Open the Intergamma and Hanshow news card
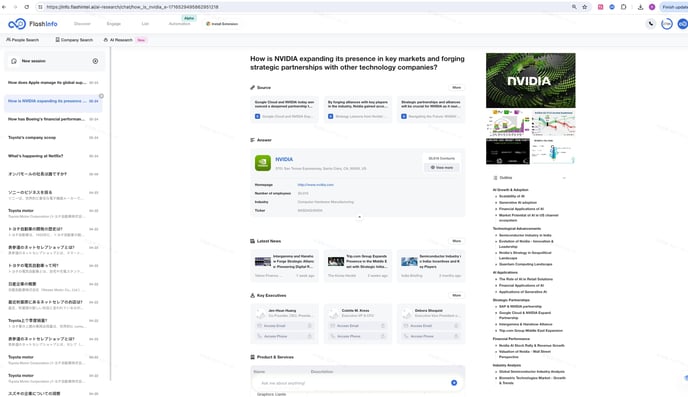This screenshot has height=397, width=688. [x=284, y=265]
